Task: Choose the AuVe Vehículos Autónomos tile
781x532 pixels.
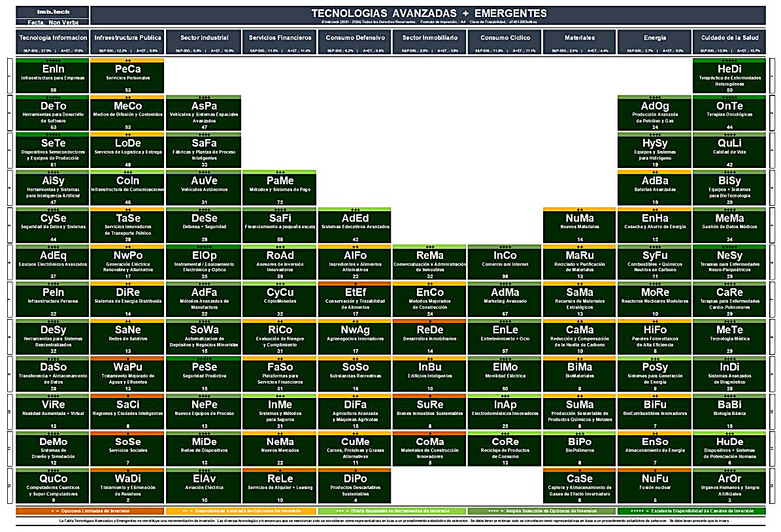Action: tap(204, 188)
